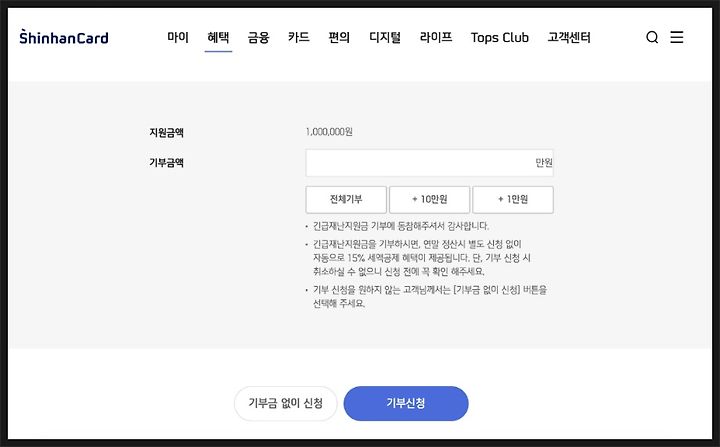Open the 금융 menu
This screenshot has height=447, width=720.
(x=259, y=37)
